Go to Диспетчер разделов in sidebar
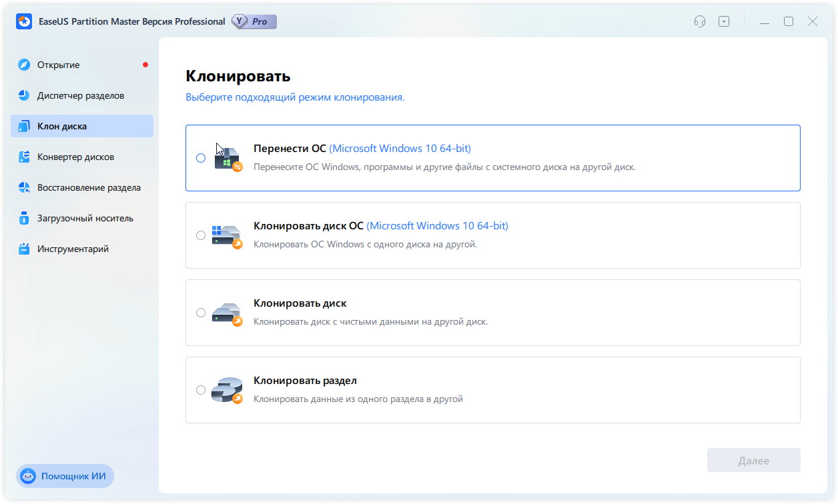Viewport: 838px width, 504px height. click(x=80, y=96)
